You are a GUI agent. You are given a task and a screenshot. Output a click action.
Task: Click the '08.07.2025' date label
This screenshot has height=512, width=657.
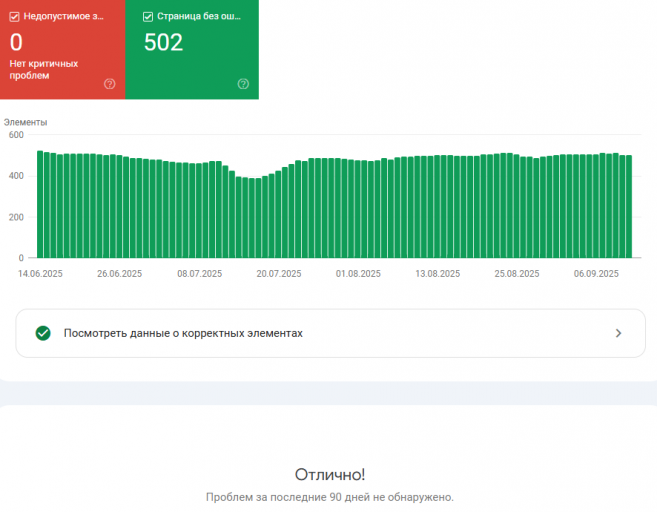click(199, 274)
